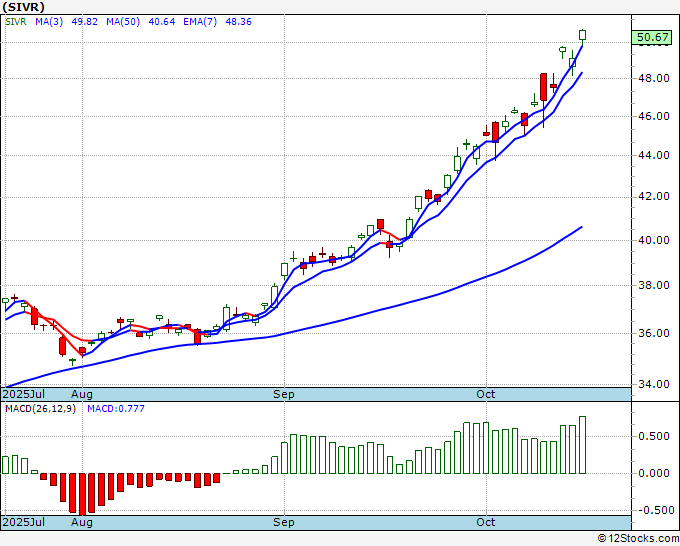Click the 38.00 price axis label
The height and width of the screenshot is (546, 680).
click(x=654, y=285)
